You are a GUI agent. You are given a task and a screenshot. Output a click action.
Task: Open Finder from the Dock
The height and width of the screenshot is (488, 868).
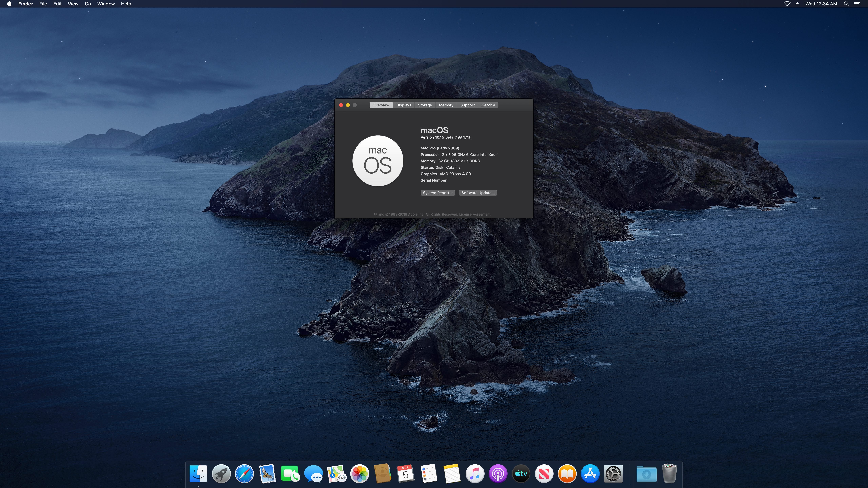pyautogui.click(x=198, y=474)
